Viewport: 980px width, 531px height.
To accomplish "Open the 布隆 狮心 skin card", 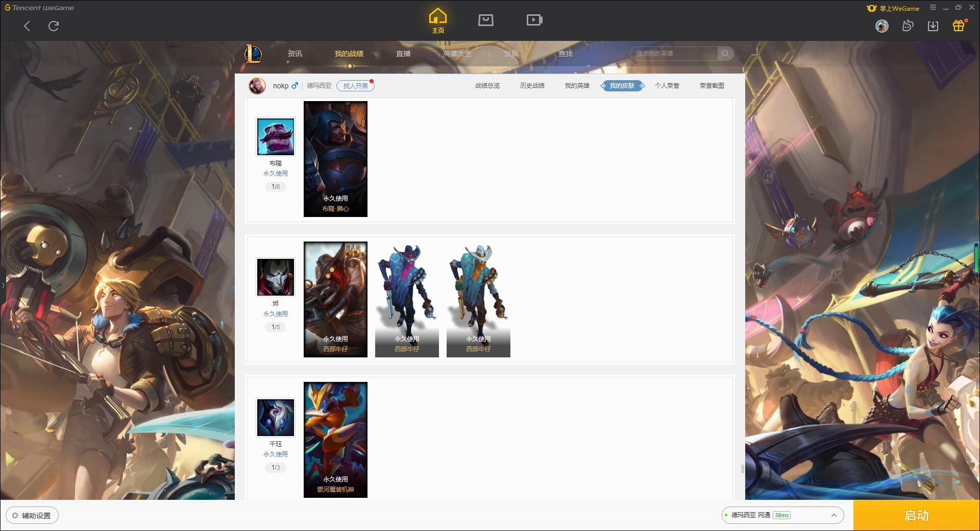I will tap(335, 159).
